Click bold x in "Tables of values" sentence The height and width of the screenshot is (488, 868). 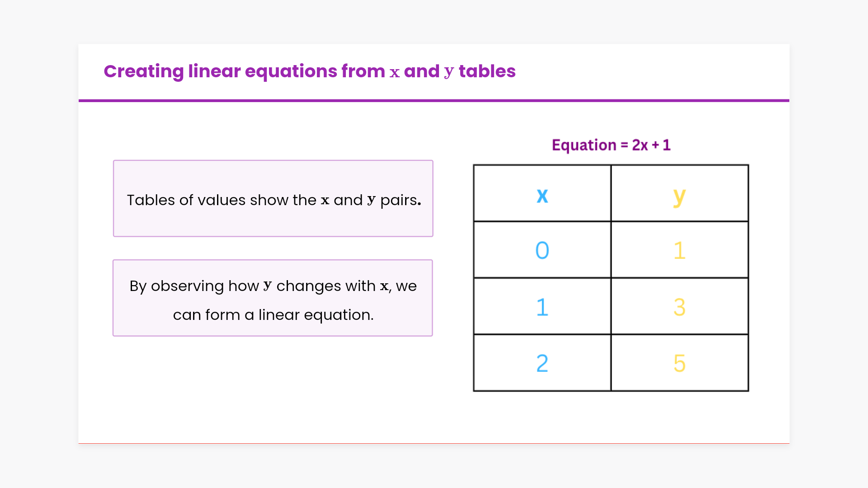pos(325,200)
